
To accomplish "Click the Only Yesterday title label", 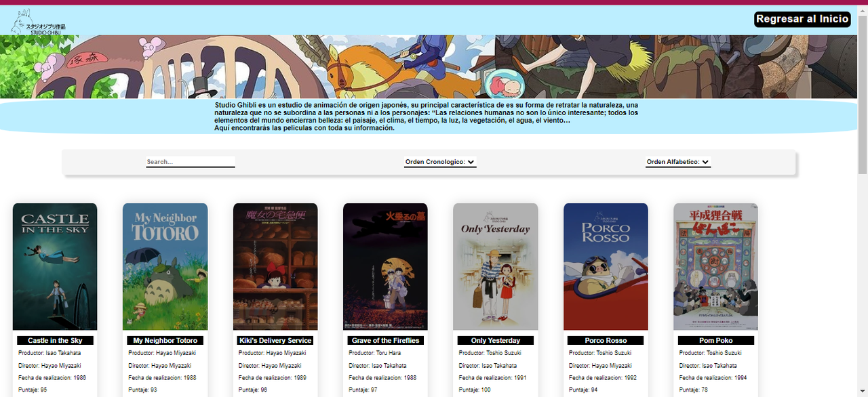I will (x=496, y=341).
